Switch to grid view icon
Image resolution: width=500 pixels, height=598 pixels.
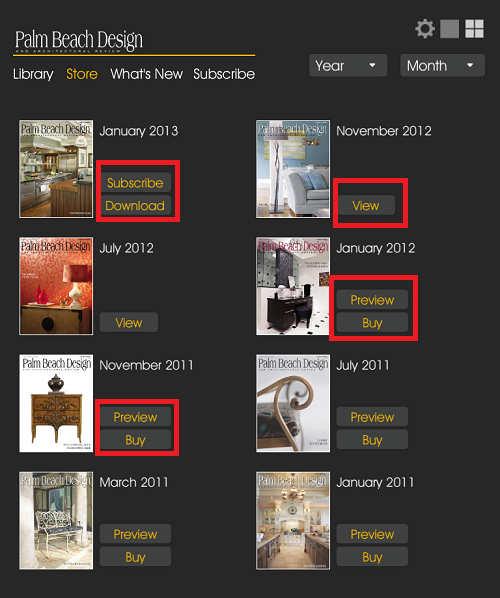[x=474, y=29]
